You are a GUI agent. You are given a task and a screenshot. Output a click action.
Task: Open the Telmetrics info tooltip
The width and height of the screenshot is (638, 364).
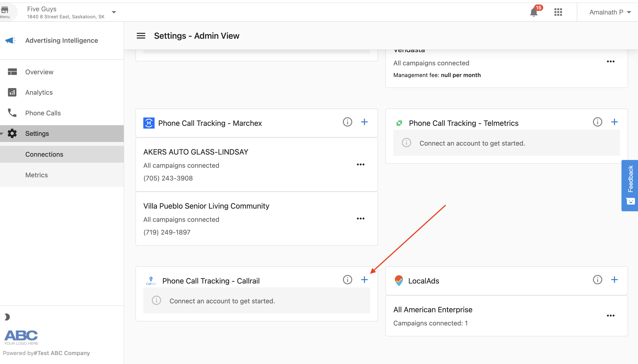tap(598, 122)
